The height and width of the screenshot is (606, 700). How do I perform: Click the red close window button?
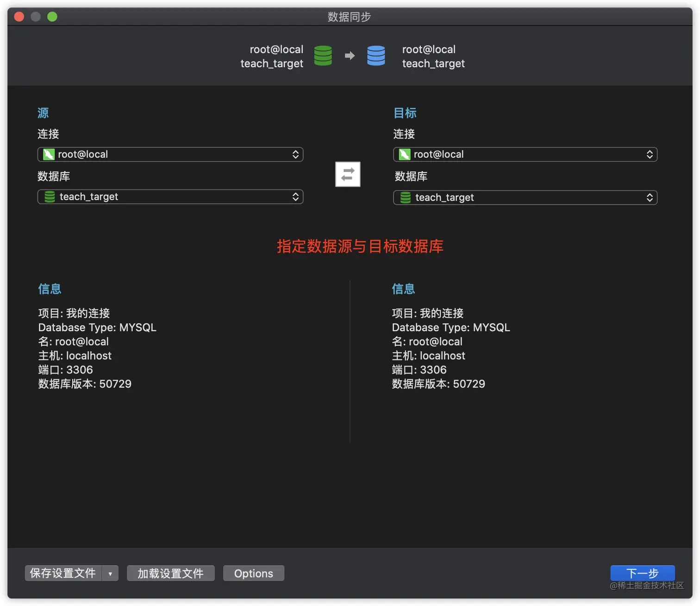point(19,17)
